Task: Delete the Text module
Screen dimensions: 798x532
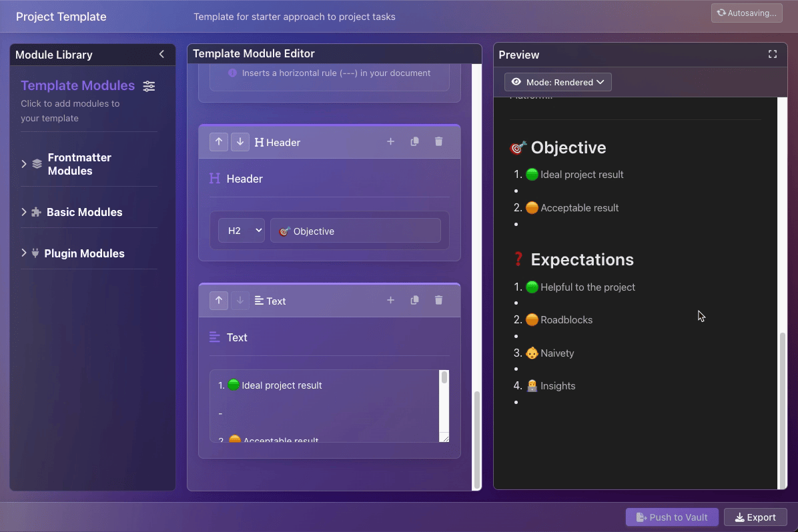Action: click(438, 301)
